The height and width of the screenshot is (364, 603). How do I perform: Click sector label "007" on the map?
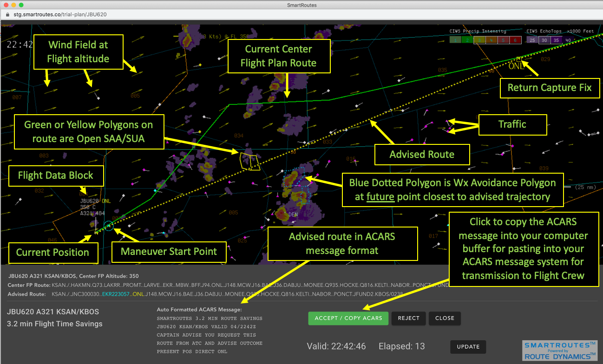coord(17,97)
